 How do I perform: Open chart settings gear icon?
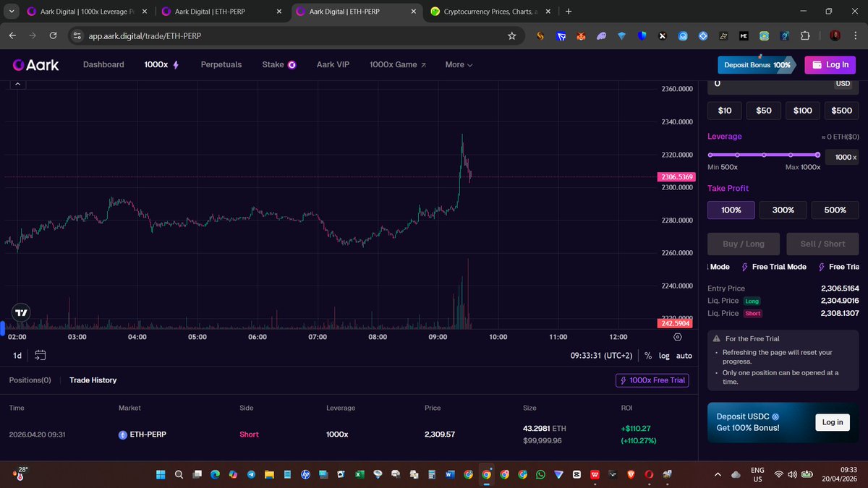click(x=678, y=337)
